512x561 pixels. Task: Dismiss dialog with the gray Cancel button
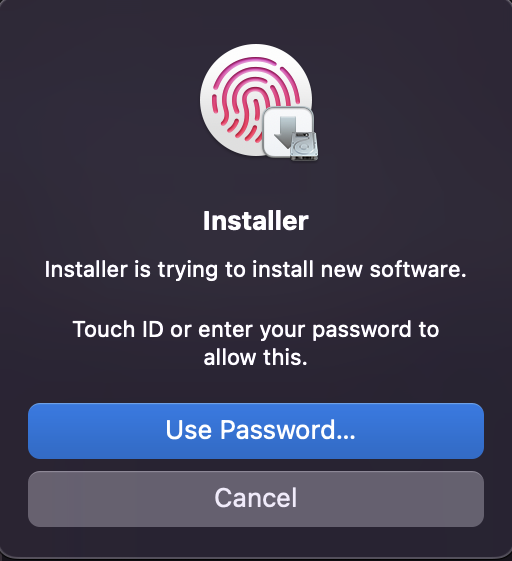pos(256,499)
